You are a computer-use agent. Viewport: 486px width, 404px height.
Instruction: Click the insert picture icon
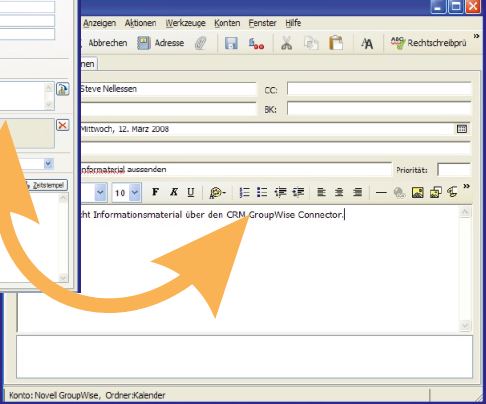coord(418,192)
